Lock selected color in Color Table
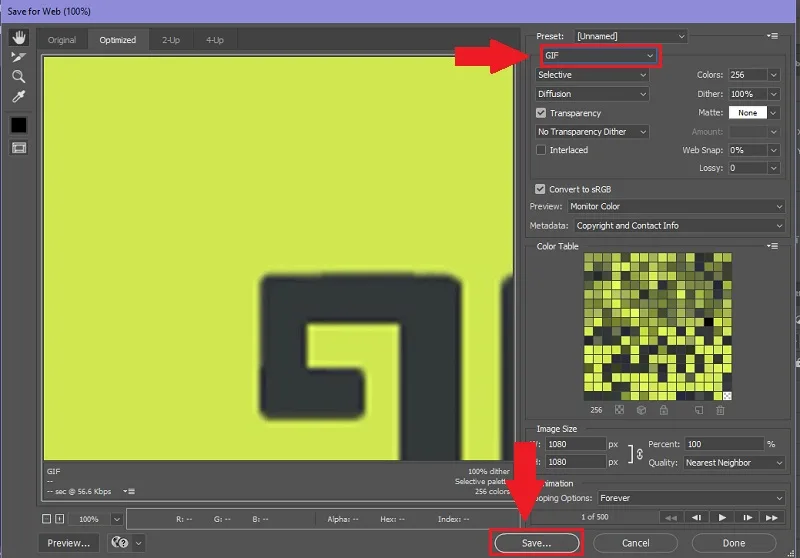 [x=663, y=410]
